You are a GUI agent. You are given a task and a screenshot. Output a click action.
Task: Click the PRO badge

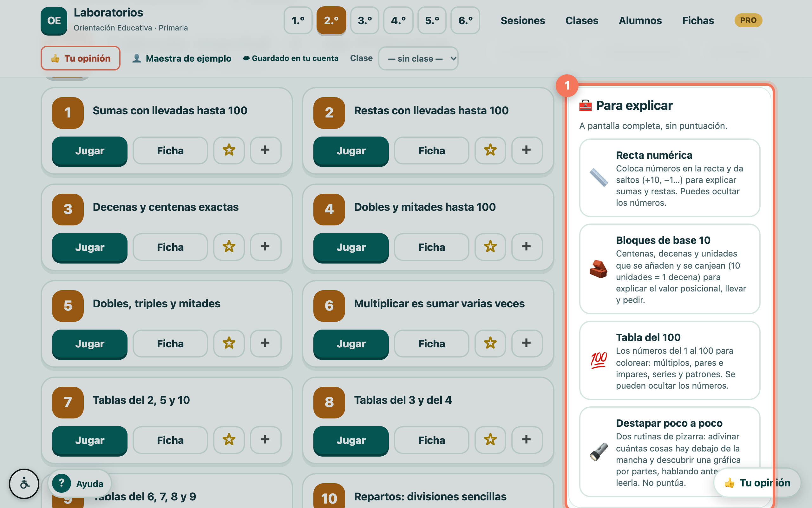click(748, 21)
